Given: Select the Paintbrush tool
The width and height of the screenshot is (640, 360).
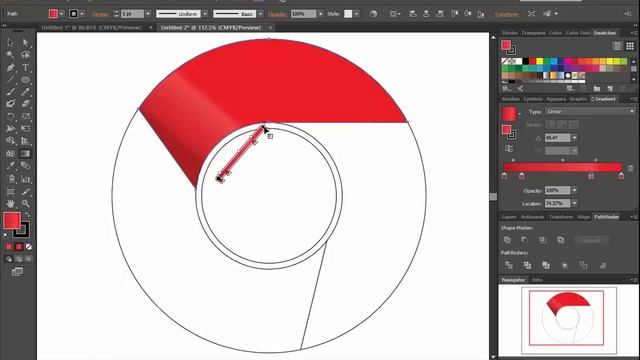Looking at the screenshot, I should 11,92.
